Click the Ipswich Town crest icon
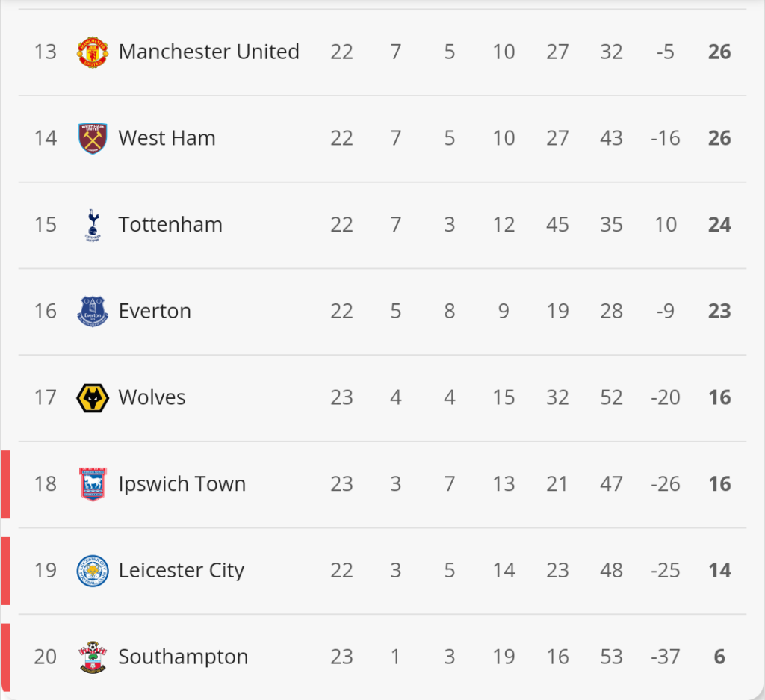The image size is (765, 700). (x=93, y=484)
